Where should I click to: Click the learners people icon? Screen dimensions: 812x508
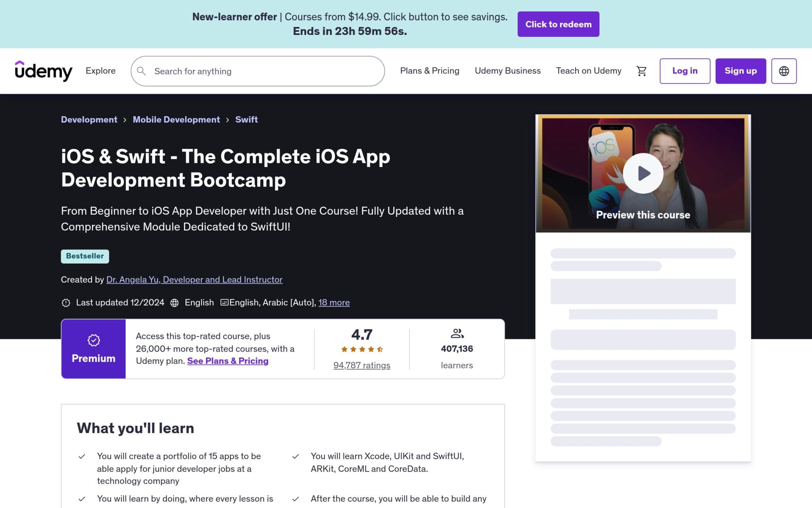[x=457, y=333]
